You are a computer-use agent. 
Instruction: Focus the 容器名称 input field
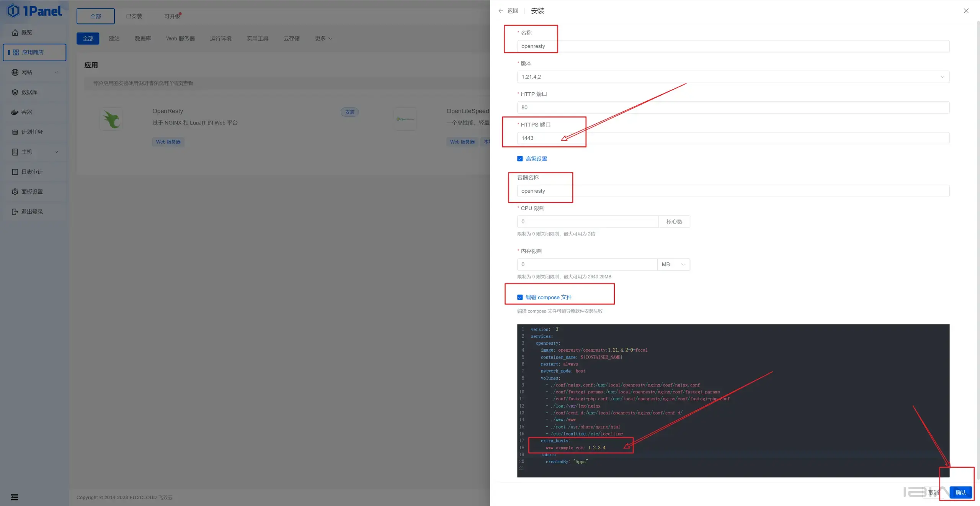(x=733, y=191)
